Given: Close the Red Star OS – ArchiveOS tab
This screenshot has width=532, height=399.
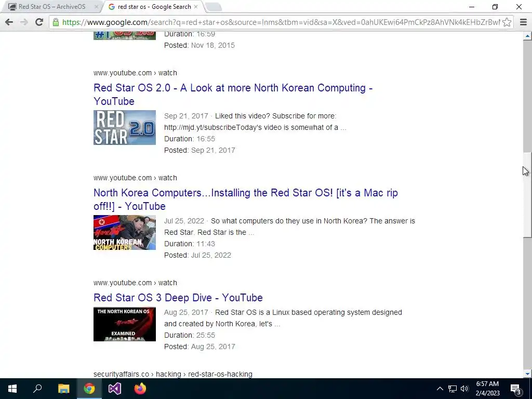Looking at the screenshot, I should pyautogui.click(x=96, y=6).
